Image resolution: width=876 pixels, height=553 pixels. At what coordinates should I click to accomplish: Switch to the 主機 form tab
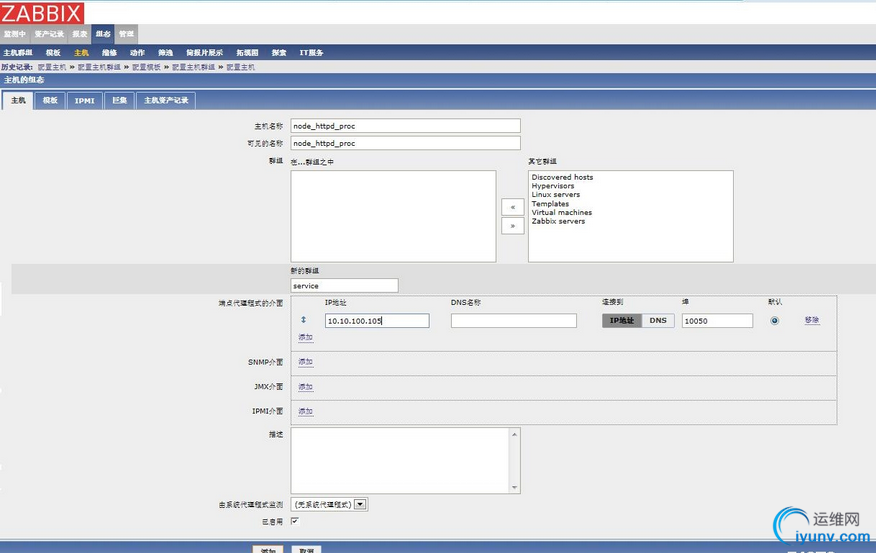click(x=18, y=101)
